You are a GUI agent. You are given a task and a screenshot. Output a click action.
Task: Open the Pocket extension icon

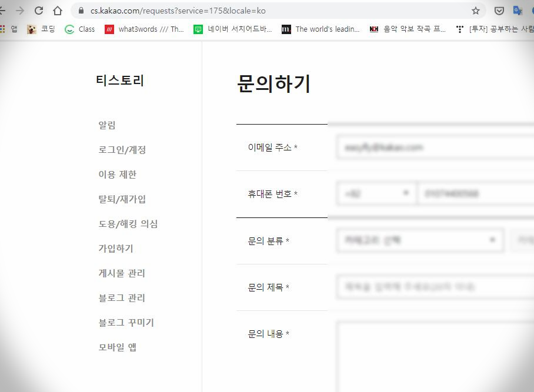tap(499, 11)
